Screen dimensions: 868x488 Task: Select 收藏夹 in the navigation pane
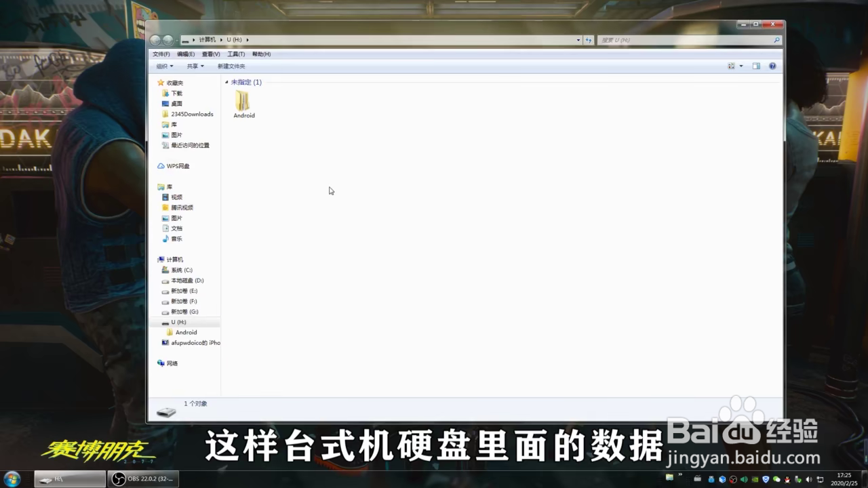coord(170,83)
